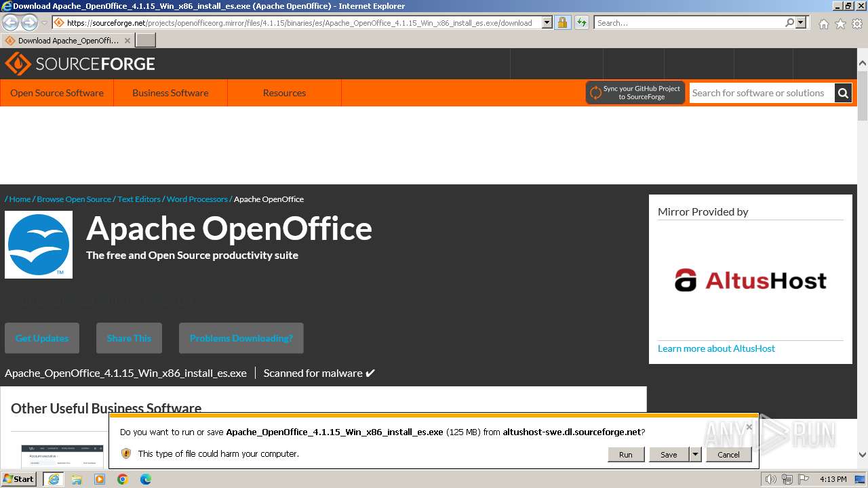Click the shield warning icon in download bar
Screen dimensions: 868x488
coord(126,453)
